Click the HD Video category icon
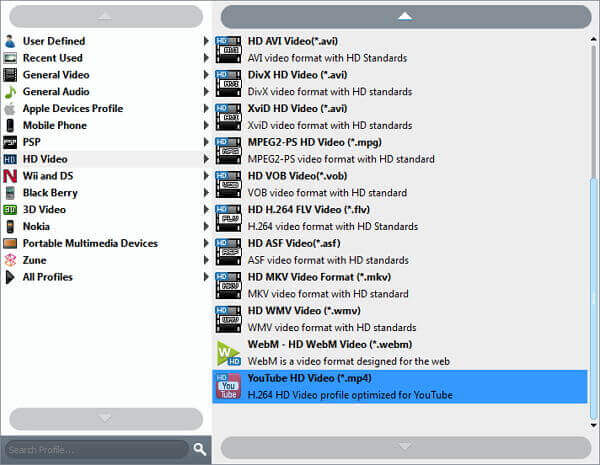The width and height of the screenshot is (600, 465). coord(10,159)
